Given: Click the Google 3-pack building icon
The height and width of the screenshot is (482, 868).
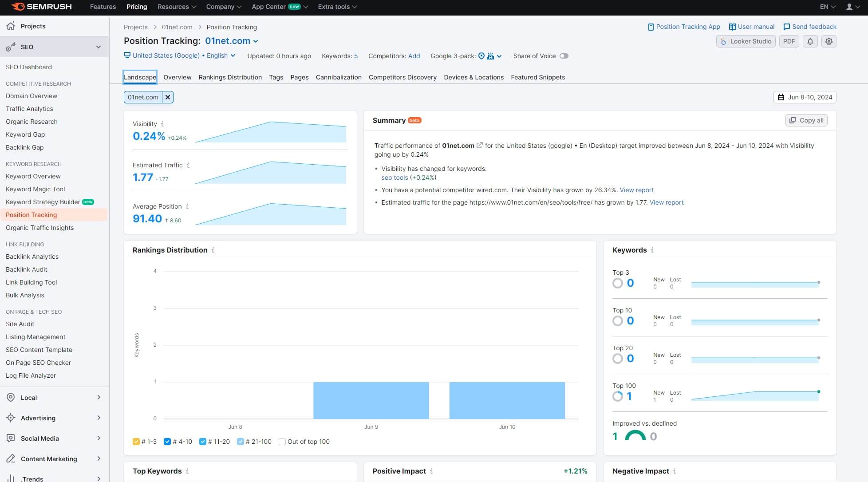Looking at the screenshot, I should pyautogui.click(x=490, y=56).
